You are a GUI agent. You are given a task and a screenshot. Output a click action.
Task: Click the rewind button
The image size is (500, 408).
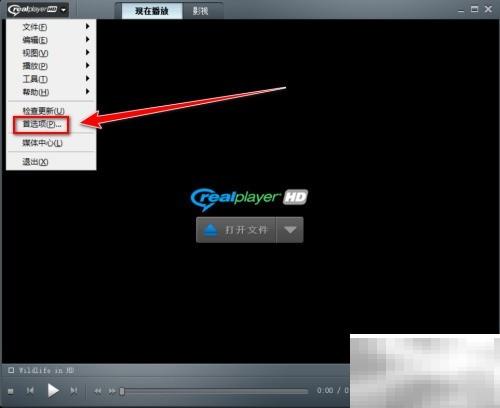[x=98, y=391]
